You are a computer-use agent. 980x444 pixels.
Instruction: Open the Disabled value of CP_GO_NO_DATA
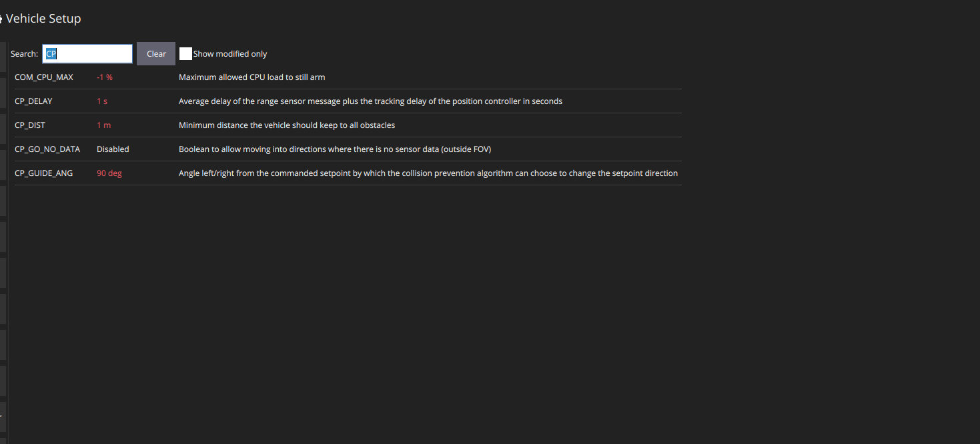(x=113, y=149)
